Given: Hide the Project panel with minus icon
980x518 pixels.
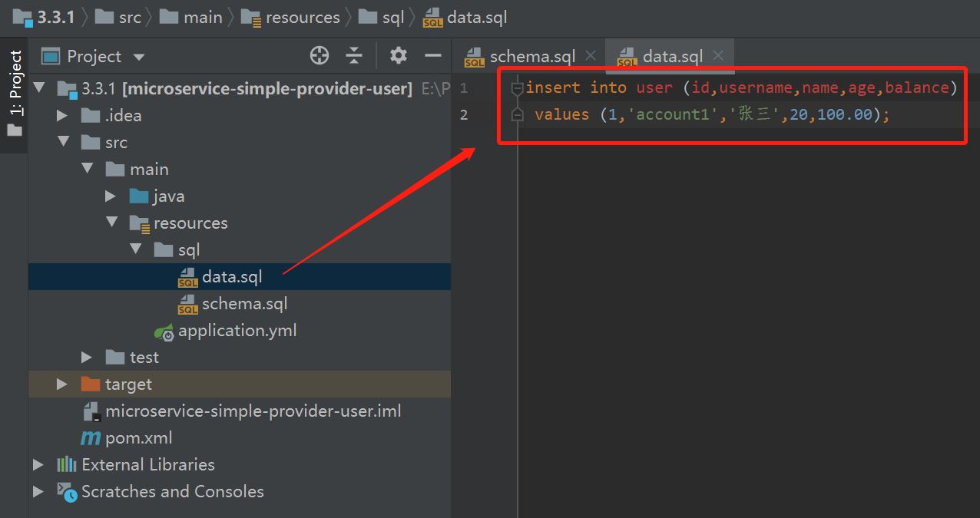Looking at the screenshot, I should click(433, 55).
